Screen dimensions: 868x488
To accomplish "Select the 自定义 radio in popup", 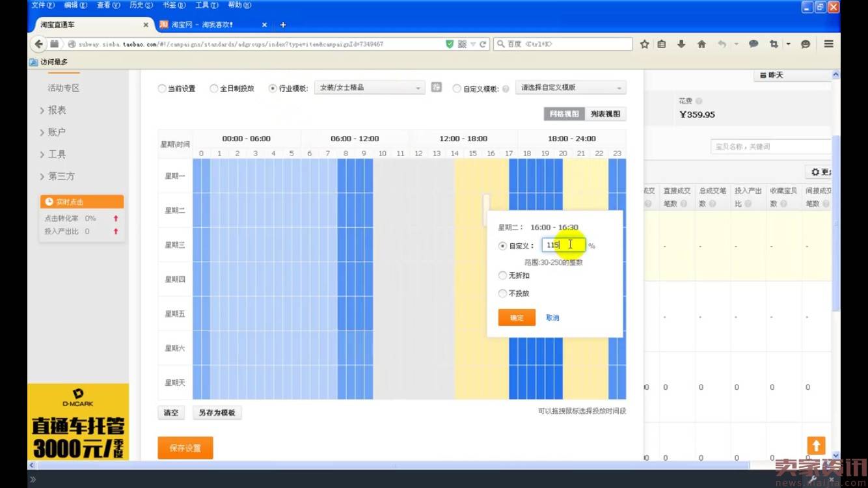I will (502, 246).
